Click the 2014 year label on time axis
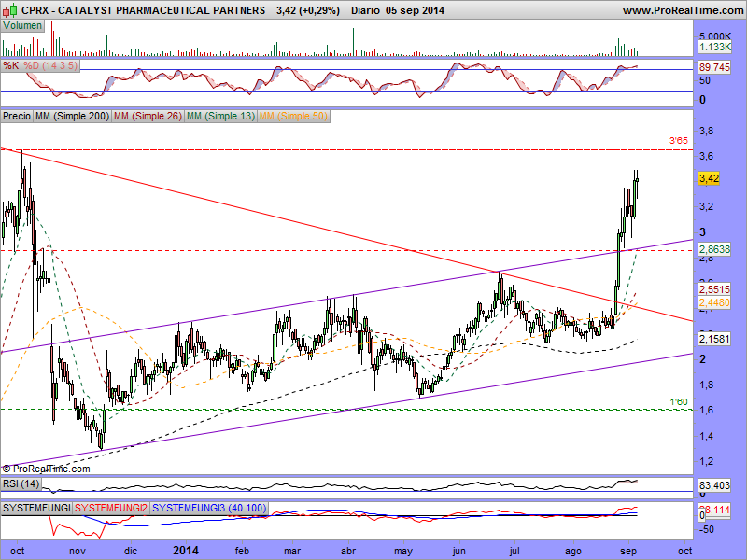The width and height of the screenshot is (747, 560). pos(186,551)
